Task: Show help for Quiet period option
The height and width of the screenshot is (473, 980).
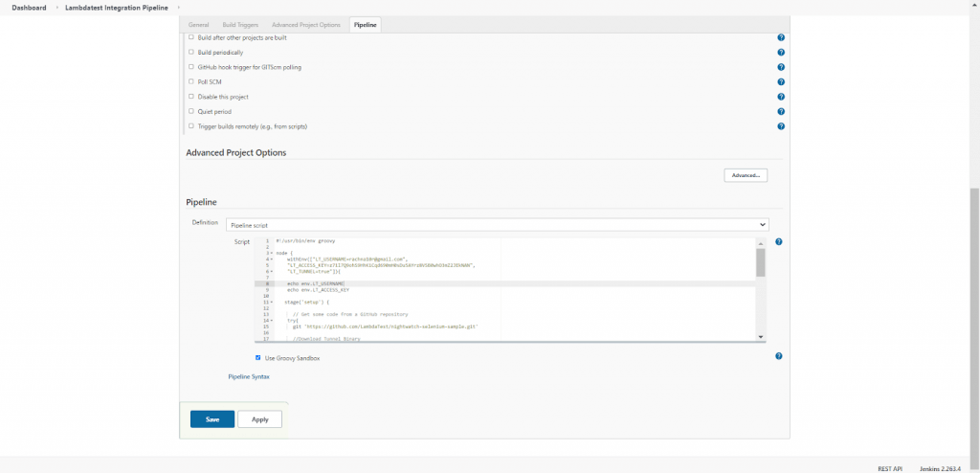Action: coord(781,111)
